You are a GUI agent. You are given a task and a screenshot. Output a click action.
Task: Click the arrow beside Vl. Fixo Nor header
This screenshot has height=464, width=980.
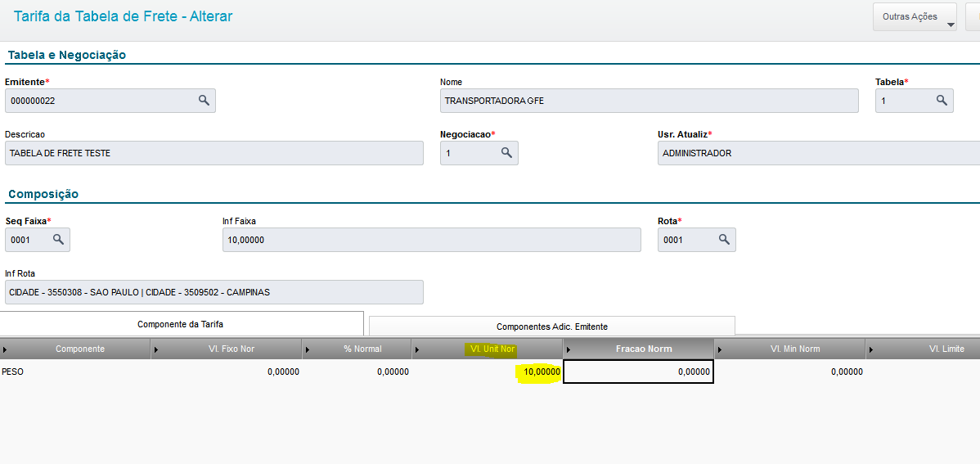156,349
